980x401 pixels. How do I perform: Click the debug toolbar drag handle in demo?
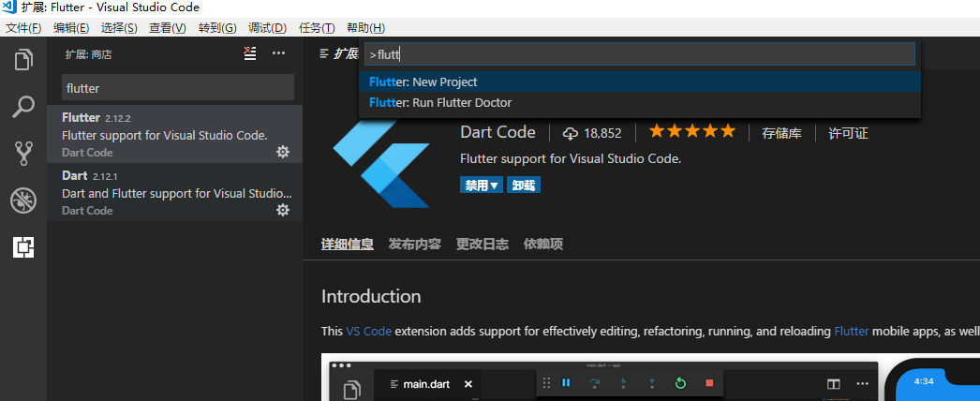(x=546, y=383)
